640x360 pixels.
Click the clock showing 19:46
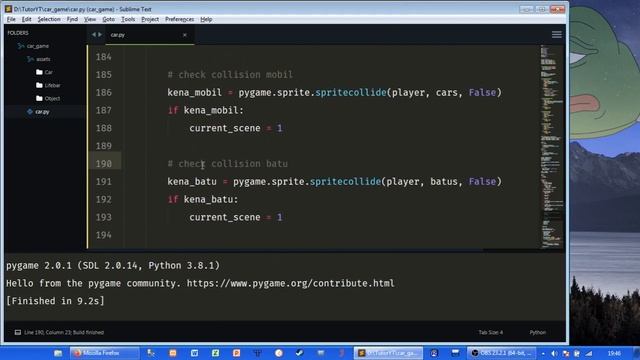[x=614, y=353]
